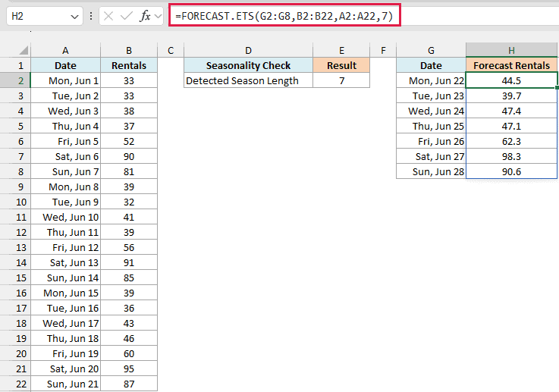This screenshot has width=559, height=392.
Task: Click the 'Forecast Rentals' header cell
Action: click(x=511, y=65)
